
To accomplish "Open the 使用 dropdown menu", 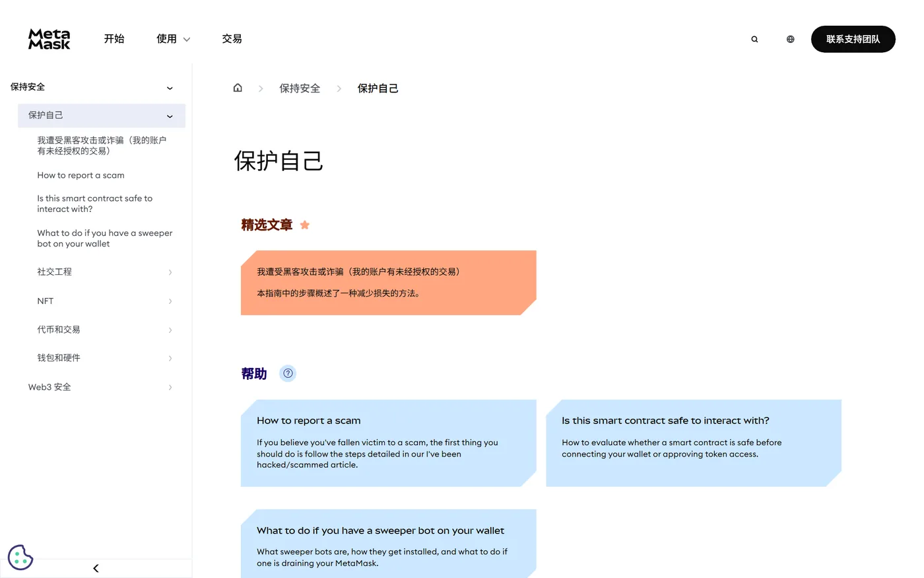I will 174,39.
